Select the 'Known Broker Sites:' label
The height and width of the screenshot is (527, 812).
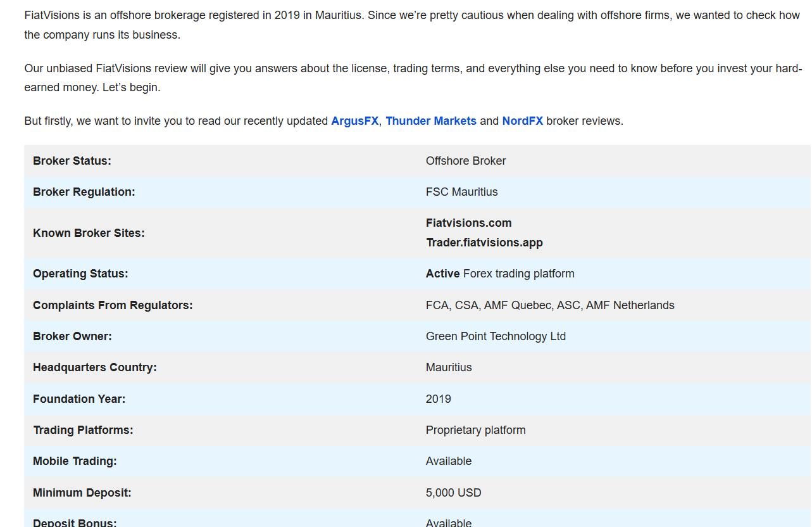[x=89, y=233]
